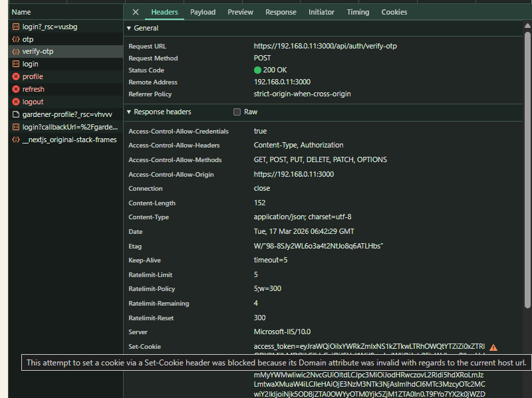Click the green 200 OK status dot
This screenshot has width=532, height=398.
[257, 70]
